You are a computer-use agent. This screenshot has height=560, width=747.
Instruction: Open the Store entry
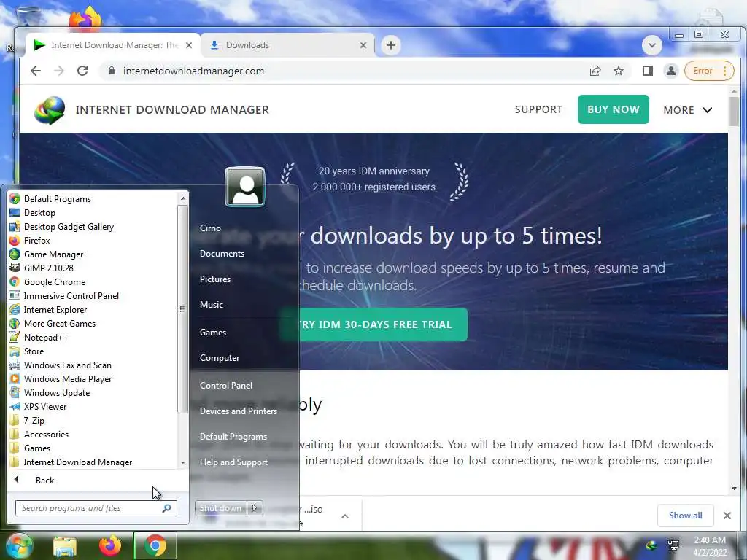pyautogui.click(x=34, y=351)
